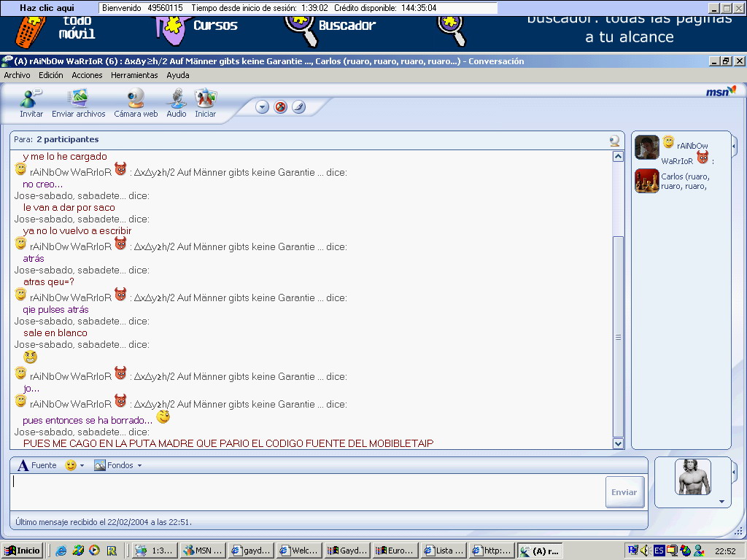The width and height of the screenshot is (747, 560).
Task: Open the Edición menu
Action: pyautogui.click(x=51, y=75)
